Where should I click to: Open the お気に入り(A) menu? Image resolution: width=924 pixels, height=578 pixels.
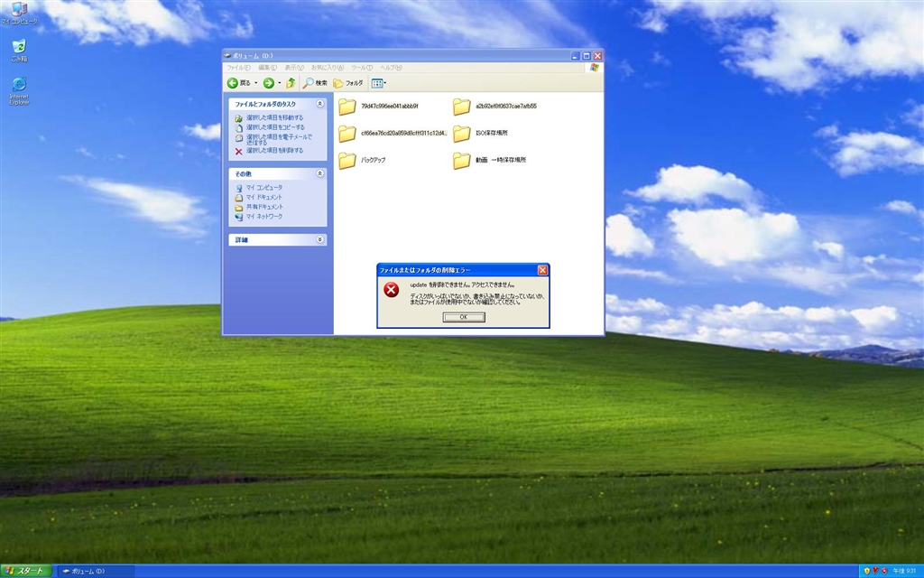[x=328, y=68]
